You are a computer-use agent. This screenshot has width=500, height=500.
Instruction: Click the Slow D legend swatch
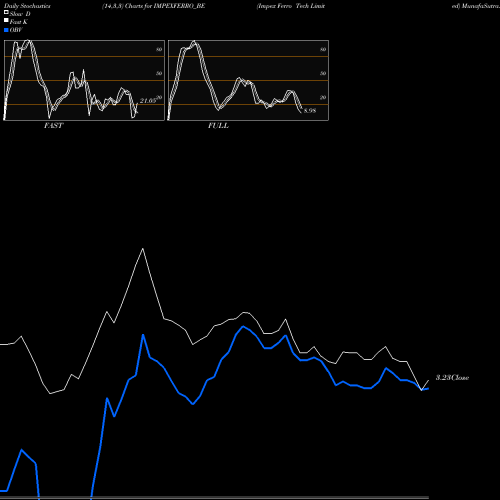point(6,12)
